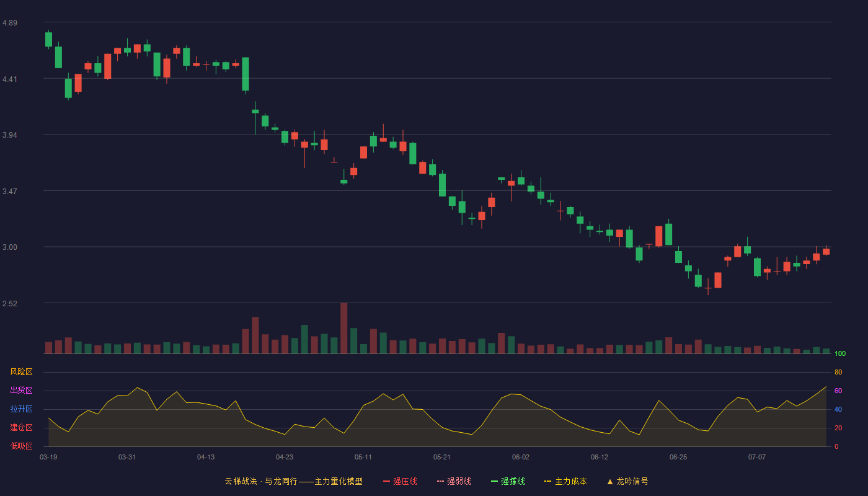Select the 风险区 zone label
Image resolution: width=868 pixels, height=496 pixels.
21,372
